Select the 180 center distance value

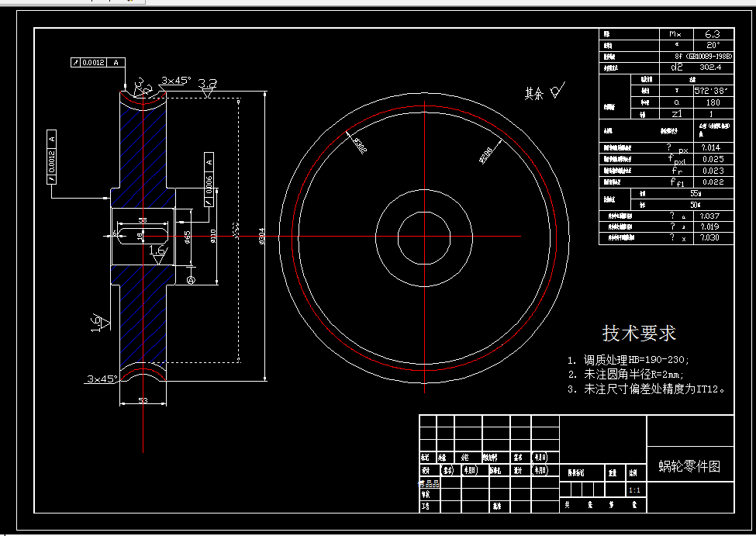pos(713,102)
